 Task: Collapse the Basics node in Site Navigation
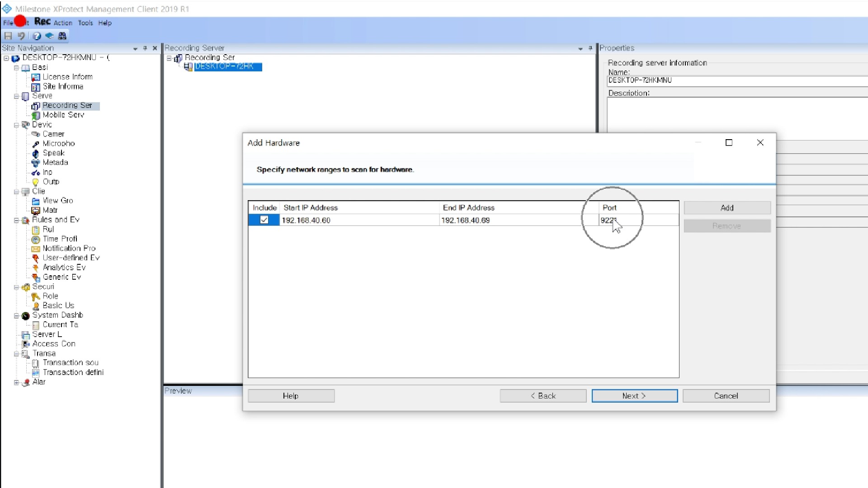point(16,68)
